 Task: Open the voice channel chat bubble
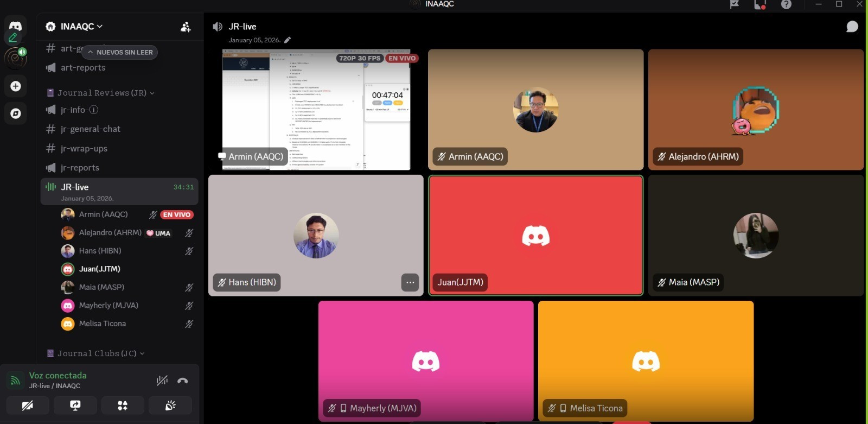tap(852, 27)
